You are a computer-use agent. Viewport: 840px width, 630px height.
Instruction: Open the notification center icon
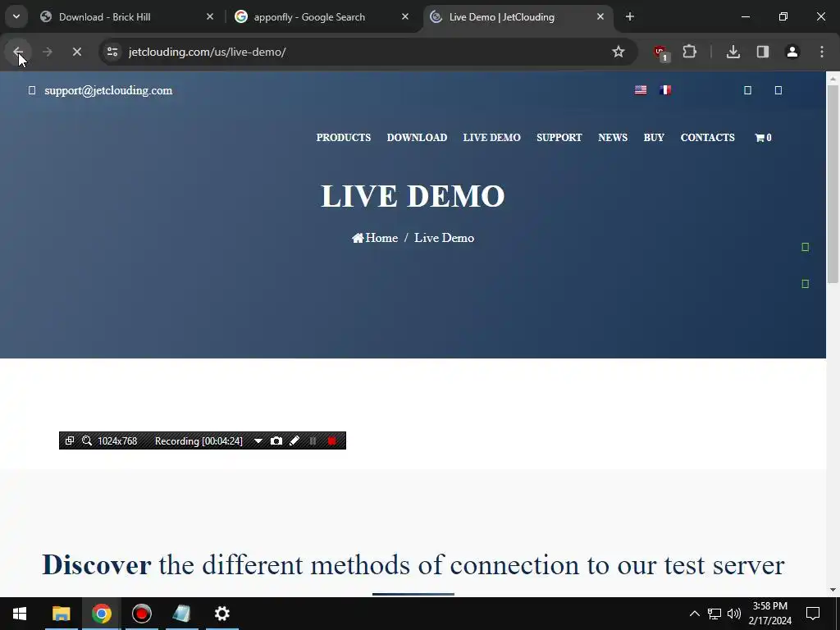pyautogui.click(x=813, y=614)
